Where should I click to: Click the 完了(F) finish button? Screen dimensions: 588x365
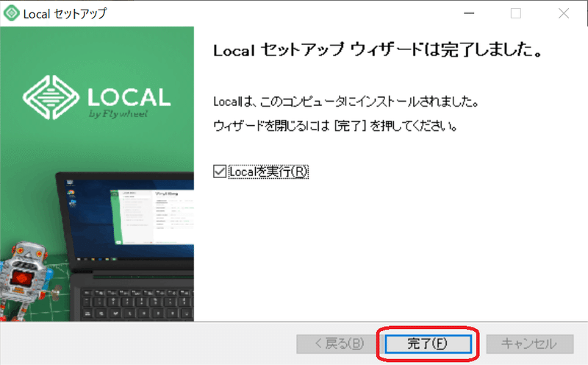[x=428, y=344]
